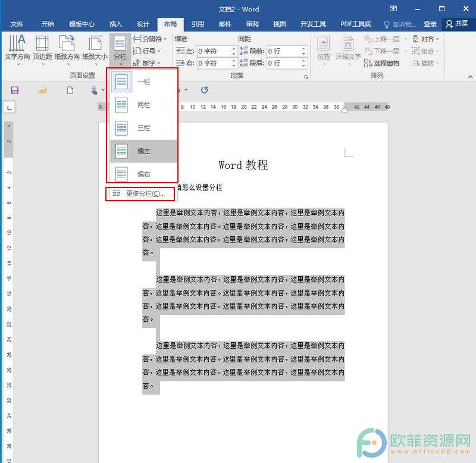
Task: Click the 段前 spacing-before field
Action: pos(284,51)
